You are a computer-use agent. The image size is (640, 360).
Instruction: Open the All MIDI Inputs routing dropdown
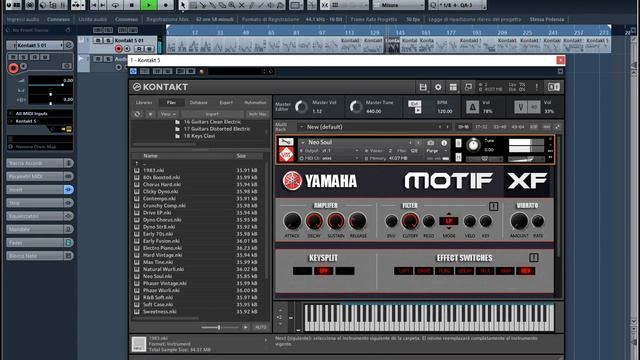[x=40, y=113]
